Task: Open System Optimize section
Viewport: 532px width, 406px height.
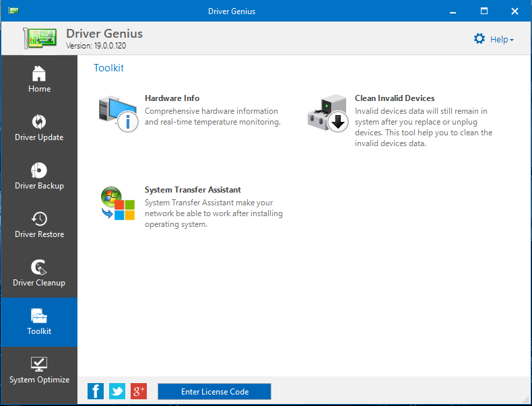Action: [39, 371]
